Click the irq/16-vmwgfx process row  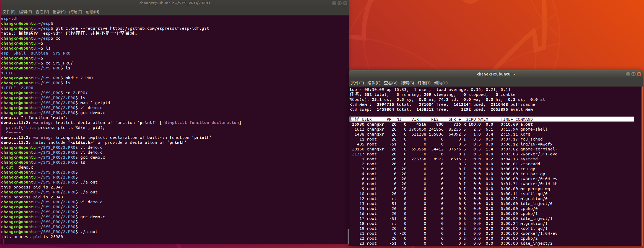click(x=492, y=144)
